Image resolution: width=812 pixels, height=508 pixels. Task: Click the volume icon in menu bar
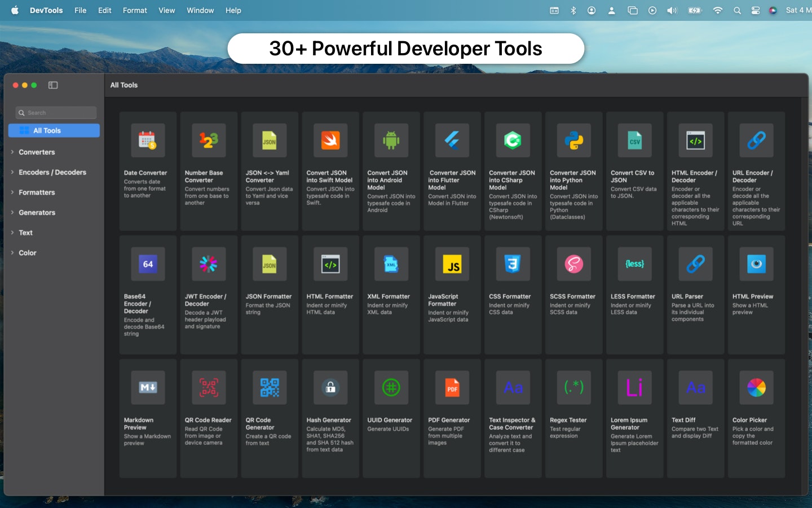coord(672,10)
